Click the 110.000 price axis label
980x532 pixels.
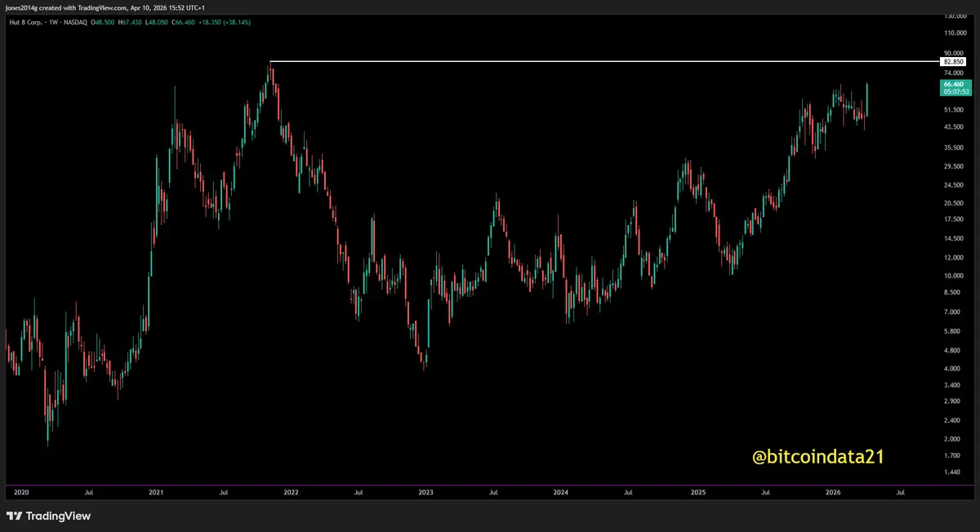pyautogui.click(x=955, y=33)
